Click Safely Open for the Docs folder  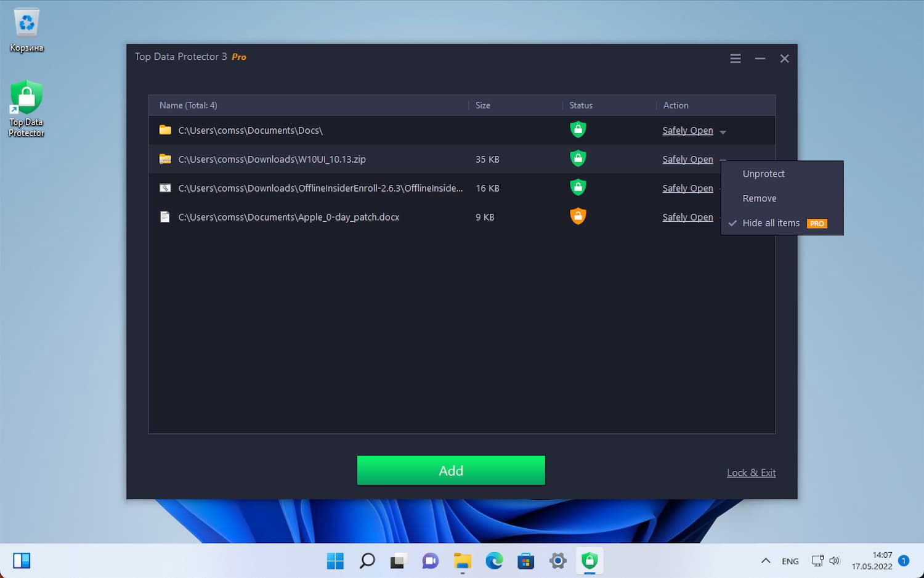tap(687, 131)
